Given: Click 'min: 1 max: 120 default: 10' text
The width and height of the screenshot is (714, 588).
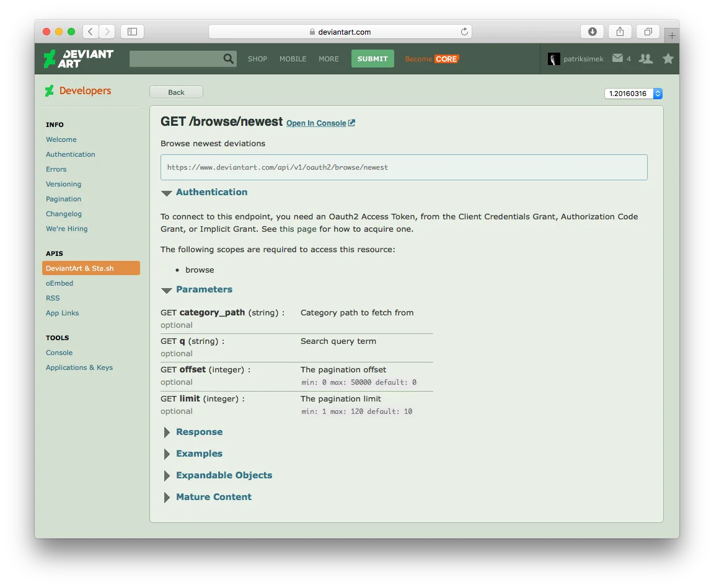Looking at the screenshot, I should (356, 411).
